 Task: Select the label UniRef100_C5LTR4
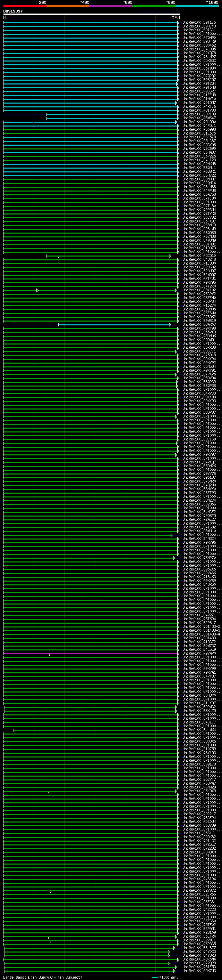(x=199, y=936)
